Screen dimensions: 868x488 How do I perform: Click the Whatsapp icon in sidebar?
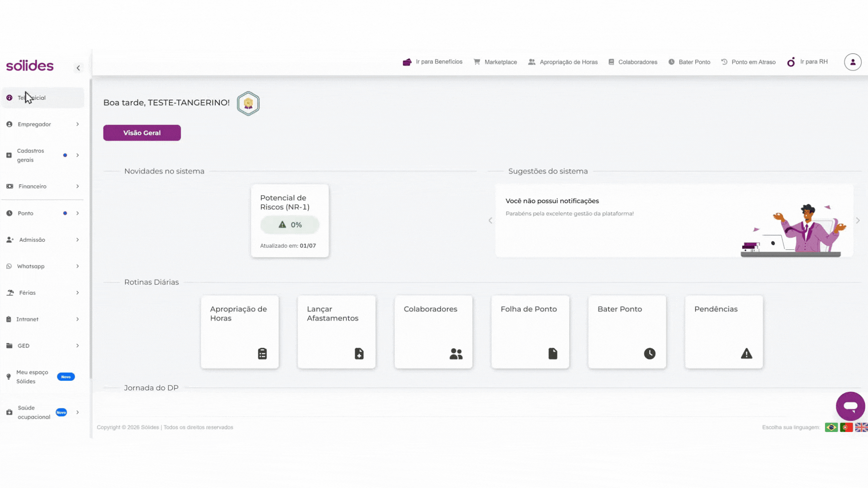tap(9, 266)
